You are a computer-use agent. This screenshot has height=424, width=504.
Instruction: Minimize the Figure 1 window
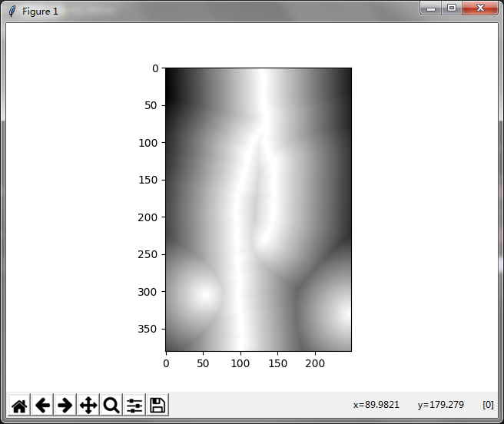click(431, 8)
